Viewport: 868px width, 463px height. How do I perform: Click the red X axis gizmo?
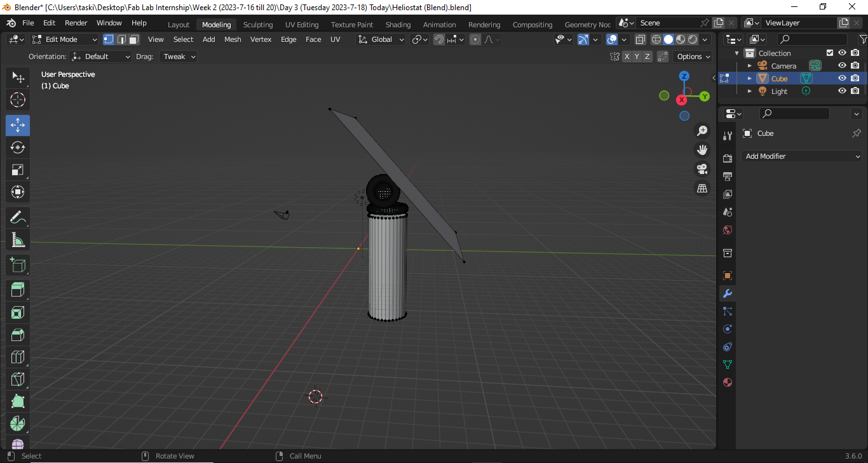coord(682,100)
